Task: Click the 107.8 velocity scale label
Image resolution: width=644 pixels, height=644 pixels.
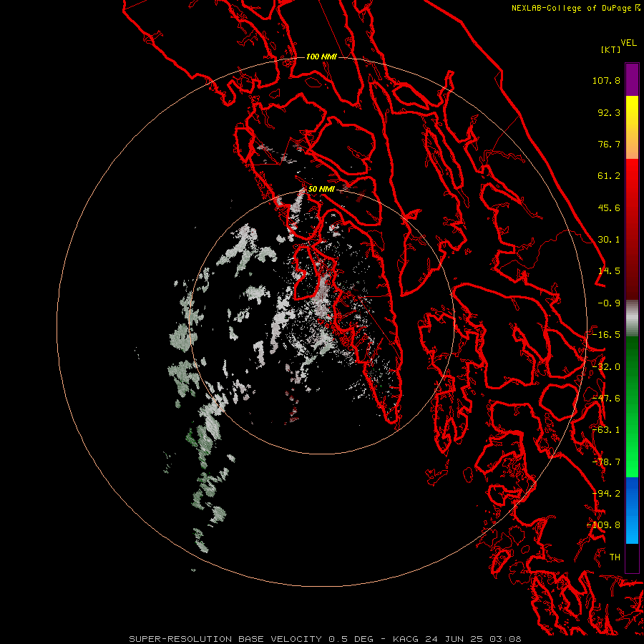Action: click(606, 80)
